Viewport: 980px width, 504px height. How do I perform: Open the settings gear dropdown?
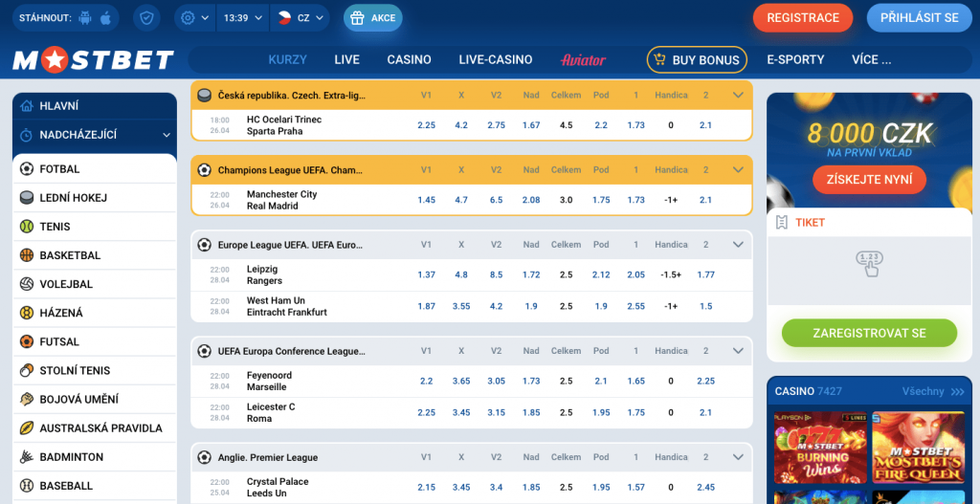tap(194, 17)
